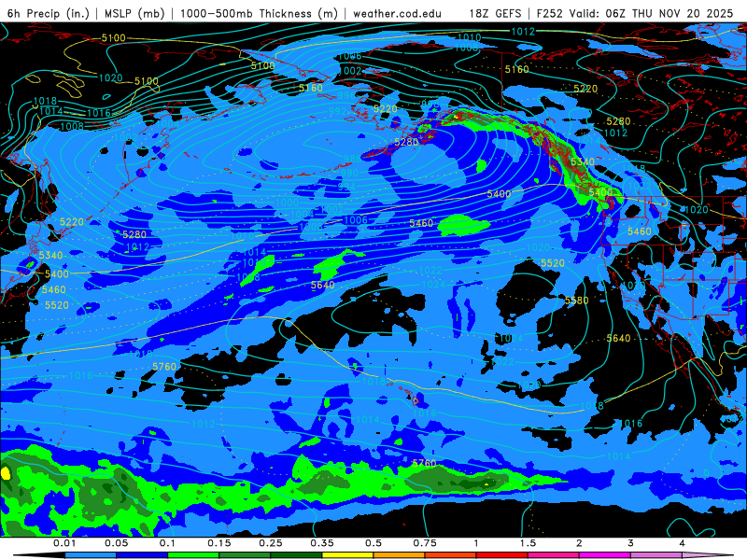Viewport: 747px width, 560px height.
Task: Click the violet 3–4 legend swatch
Action: 656,555
